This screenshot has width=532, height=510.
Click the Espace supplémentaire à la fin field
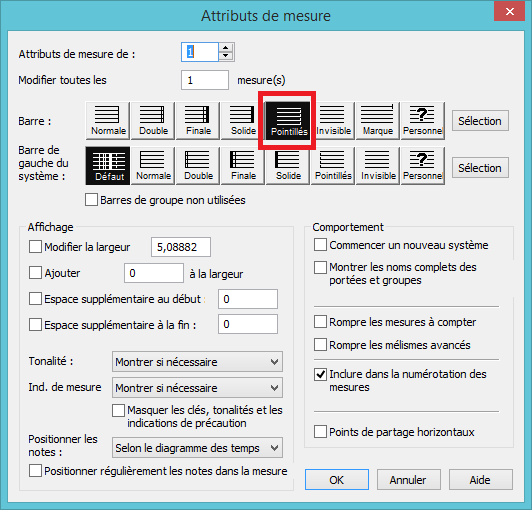[248, 324]
